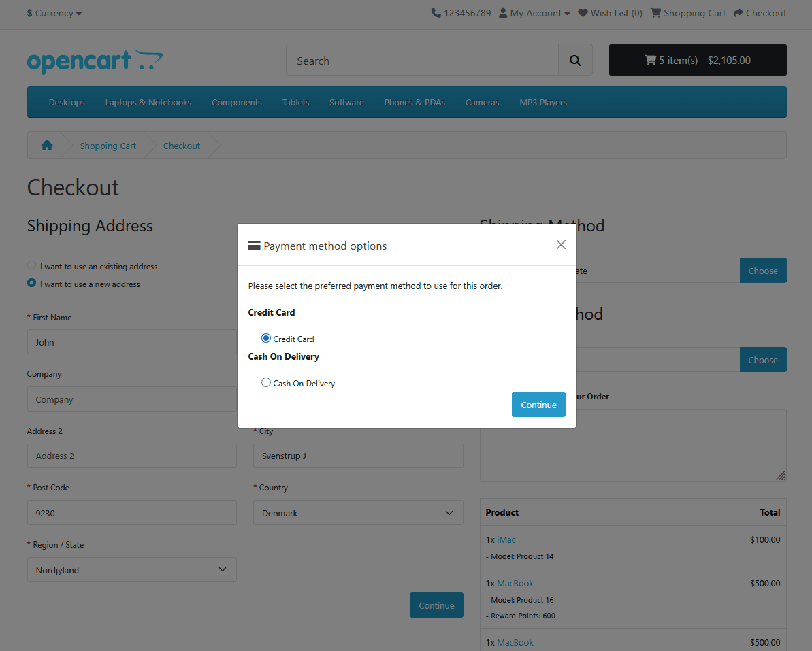
Task: Open the MP3 Players menu
Action: pos(543,103)
